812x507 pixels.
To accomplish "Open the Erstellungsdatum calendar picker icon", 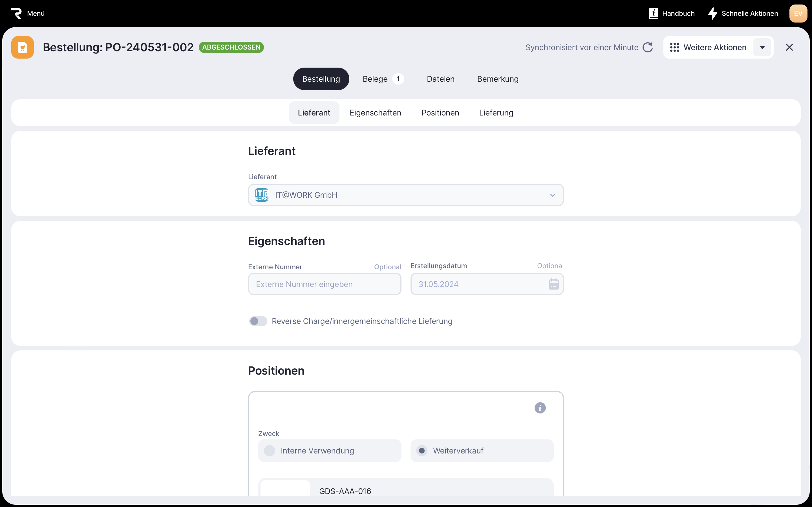I will coord(553,284).
